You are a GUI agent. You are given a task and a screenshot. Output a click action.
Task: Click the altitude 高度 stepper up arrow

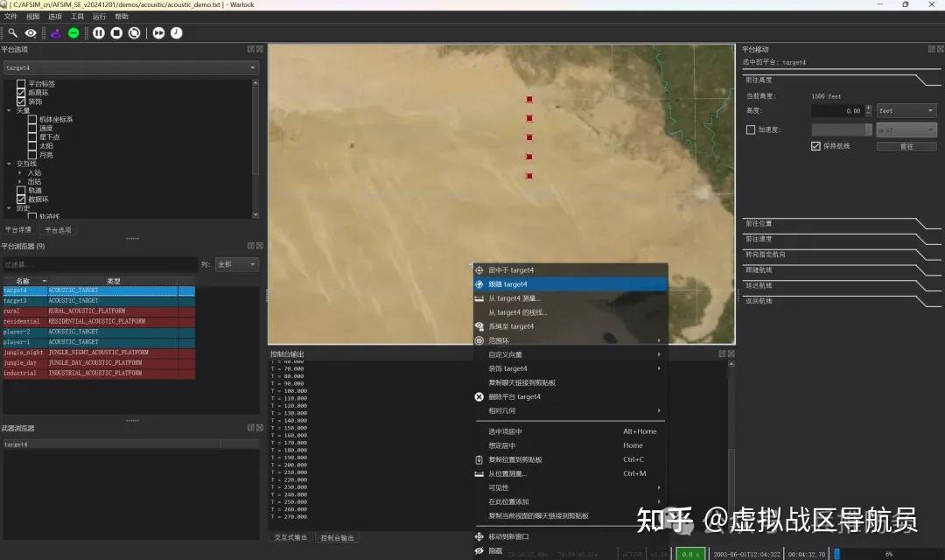[868, 107]
